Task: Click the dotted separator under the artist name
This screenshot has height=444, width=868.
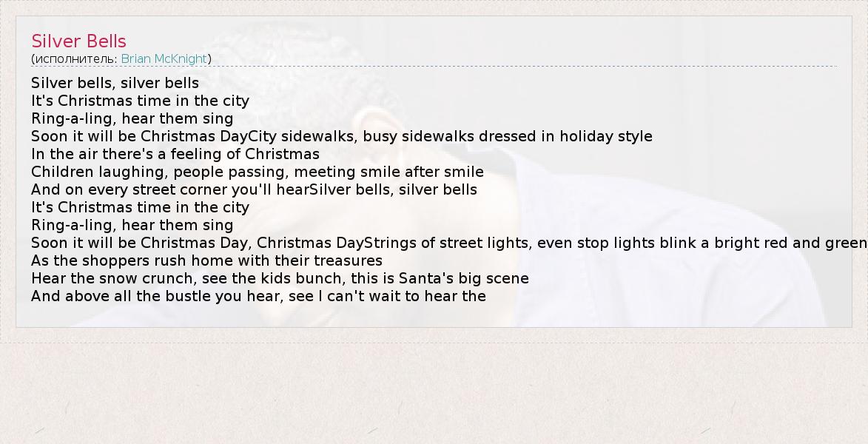Action: coord(518,67)
